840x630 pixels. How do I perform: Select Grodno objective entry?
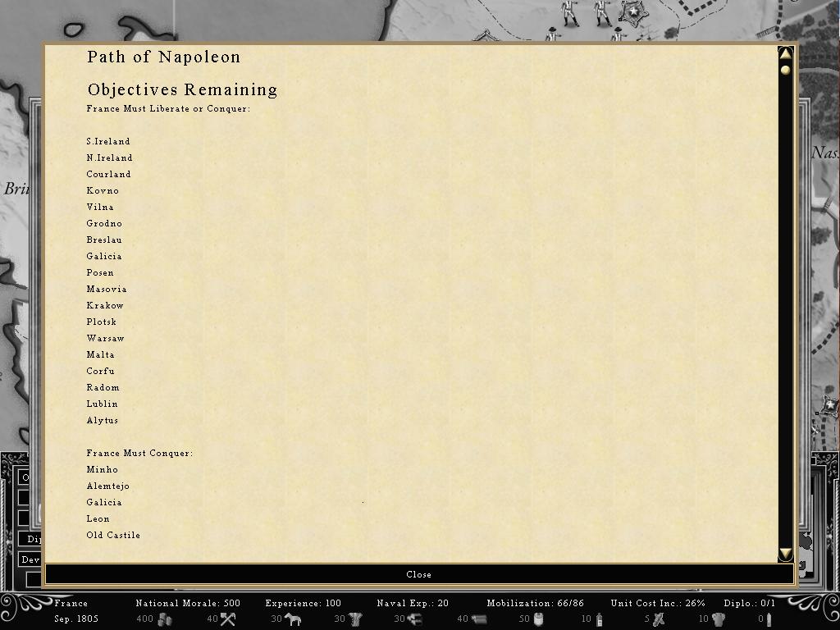click(x=104, y=223)
